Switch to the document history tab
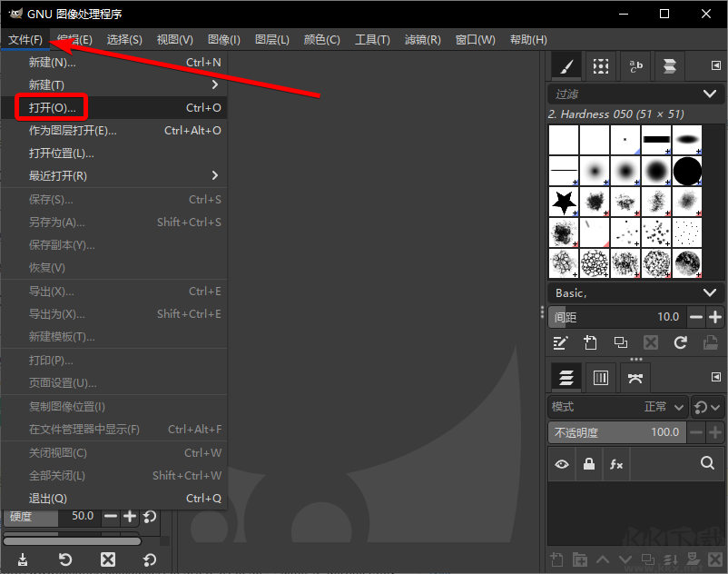This screenshot has height=574, width=728. [670, 66]
